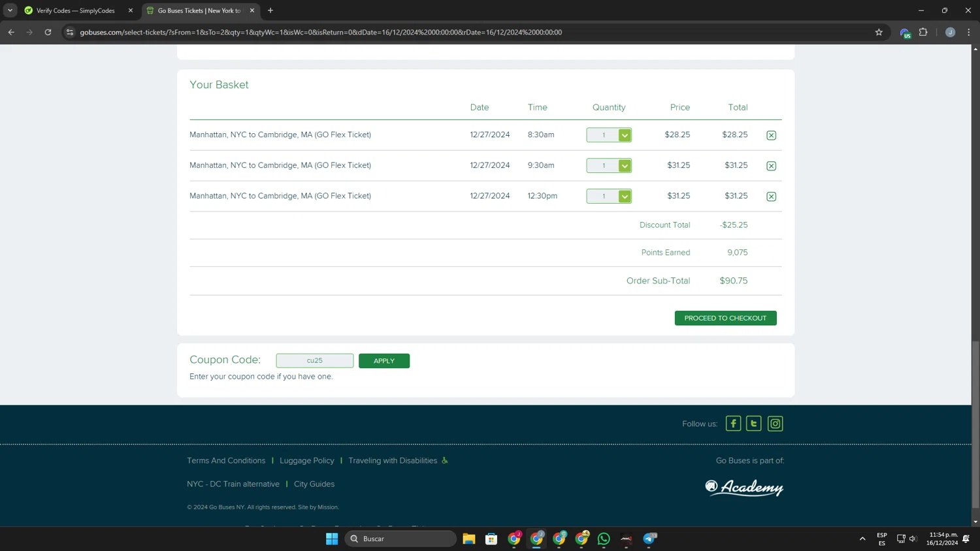Open Microsoft Store from taskbar
Screen dimensions: 980x551
[x=491, y=539]
